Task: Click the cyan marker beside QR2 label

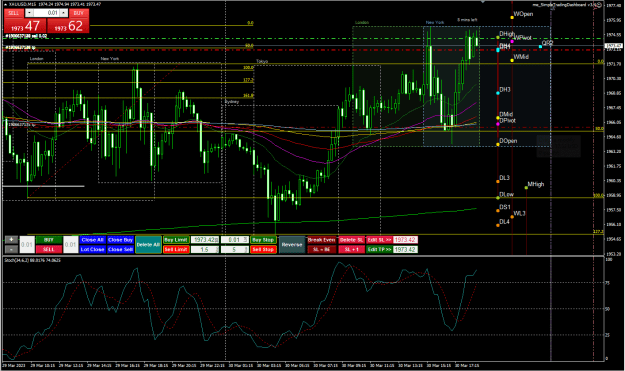Action: click(x=540, y=47)
